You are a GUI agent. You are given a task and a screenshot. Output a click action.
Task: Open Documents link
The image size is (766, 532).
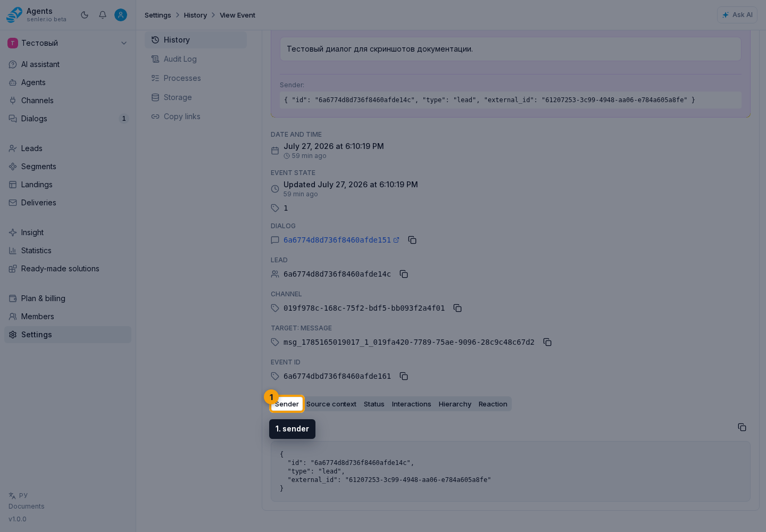coord(27,506)
